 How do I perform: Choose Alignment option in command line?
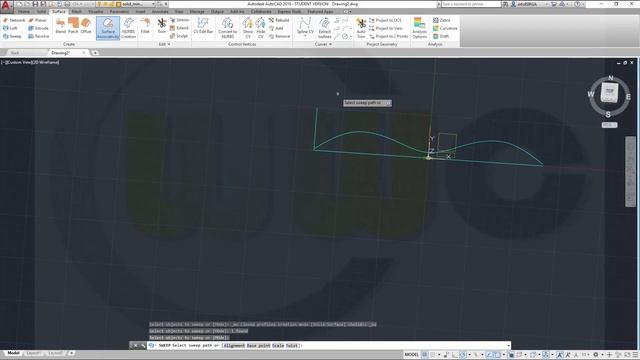coord(234,345)
